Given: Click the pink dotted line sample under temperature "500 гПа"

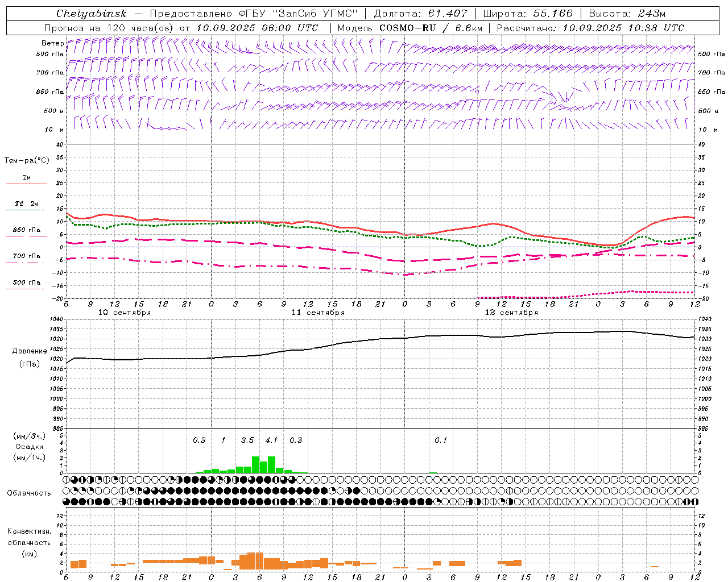Looking at the screenshot, I should pyautogui.click(x=25, y=289).
